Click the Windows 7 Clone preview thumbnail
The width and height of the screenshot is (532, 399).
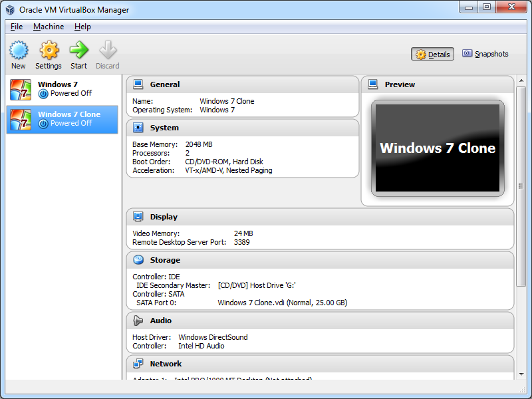(438, 148)
